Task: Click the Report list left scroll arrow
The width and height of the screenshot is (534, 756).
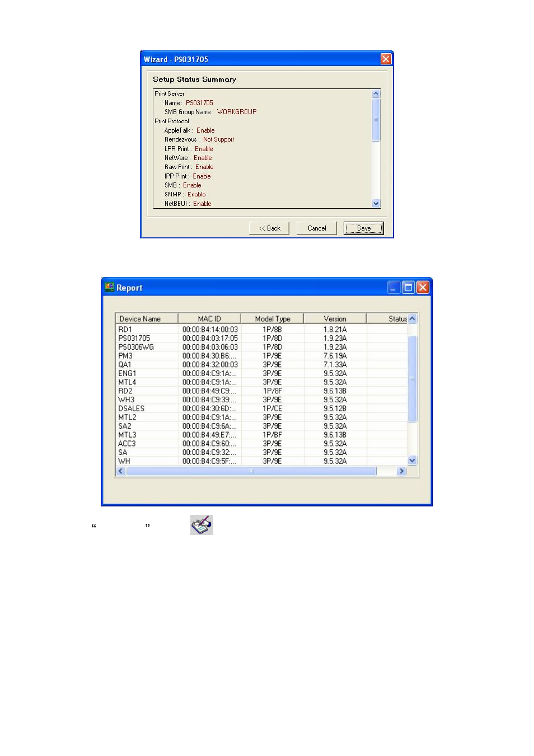Action: pyautogui.click(x=120, y=471)
